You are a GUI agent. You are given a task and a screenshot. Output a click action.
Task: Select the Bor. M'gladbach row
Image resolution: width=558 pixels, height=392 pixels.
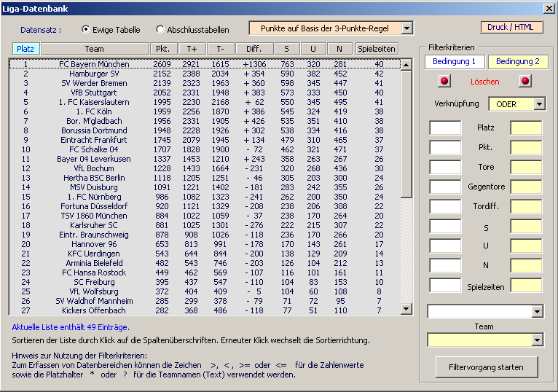(x=205, y=121)
